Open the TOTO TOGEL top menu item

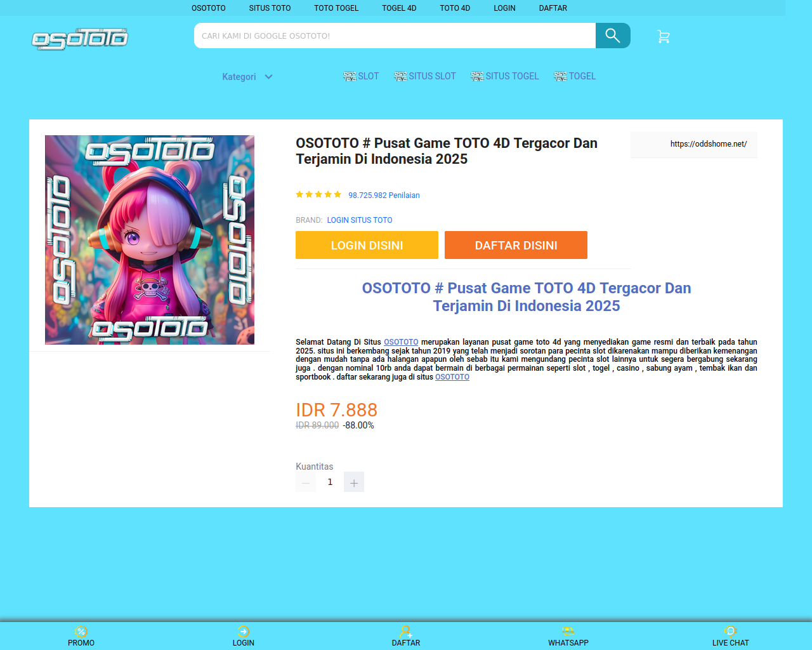click(x=336, y=8)
